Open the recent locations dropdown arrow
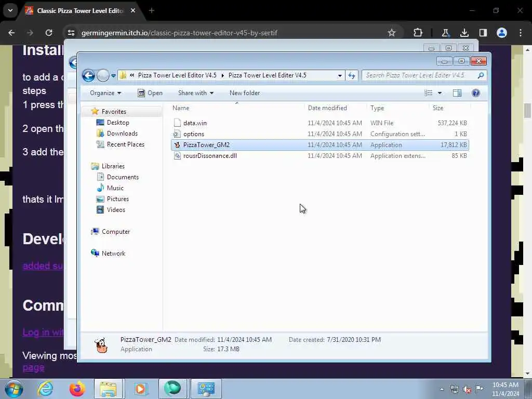This screenshot has height=399, width=532. [113, 76]
